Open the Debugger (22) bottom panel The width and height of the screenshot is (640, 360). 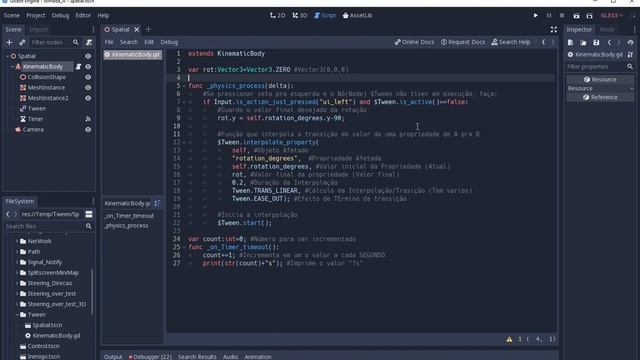click(x=150, y=357)
